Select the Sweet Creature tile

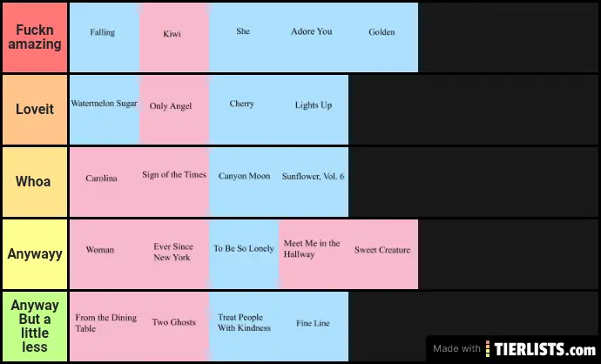point(383,254)
